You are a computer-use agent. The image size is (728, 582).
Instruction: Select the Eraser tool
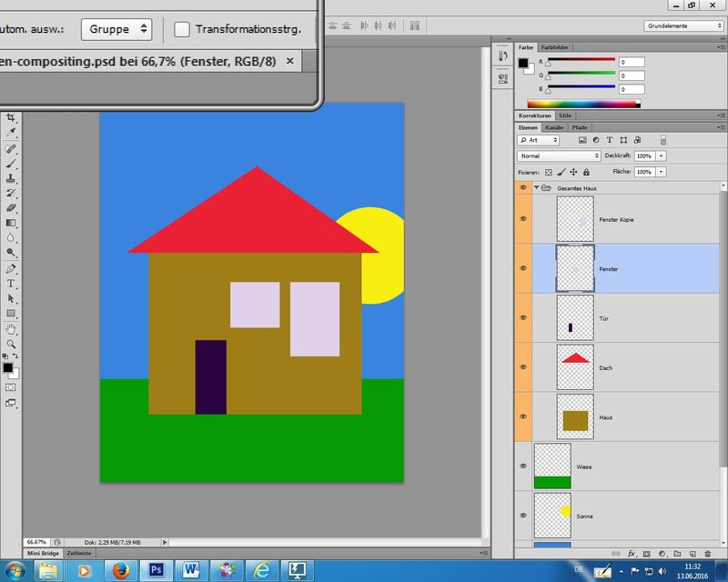coord(11,207)
